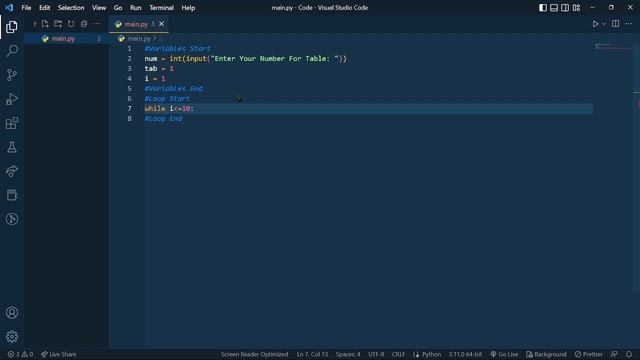Open the Search view

pyautogui.click(x=12, y=51)
